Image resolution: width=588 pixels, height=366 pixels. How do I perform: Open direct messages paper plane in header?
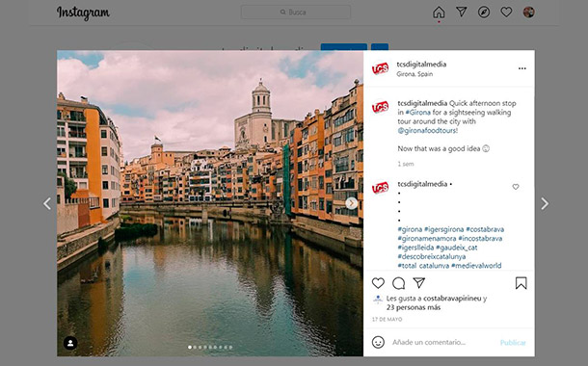pos(462,12)
